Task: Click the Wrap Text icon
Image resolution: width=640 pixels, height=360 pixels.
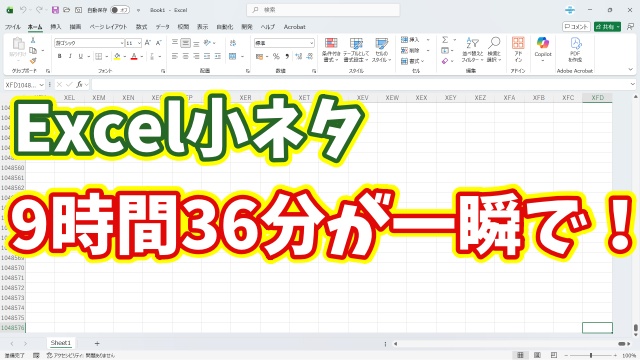Action: click(x=233, y=43)
